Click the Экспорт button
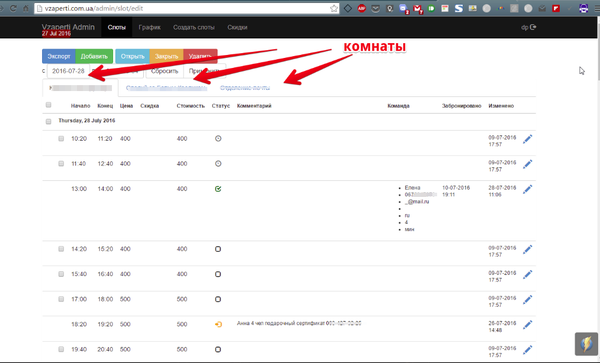The image size is (600, 363). [x=59, y=56]
